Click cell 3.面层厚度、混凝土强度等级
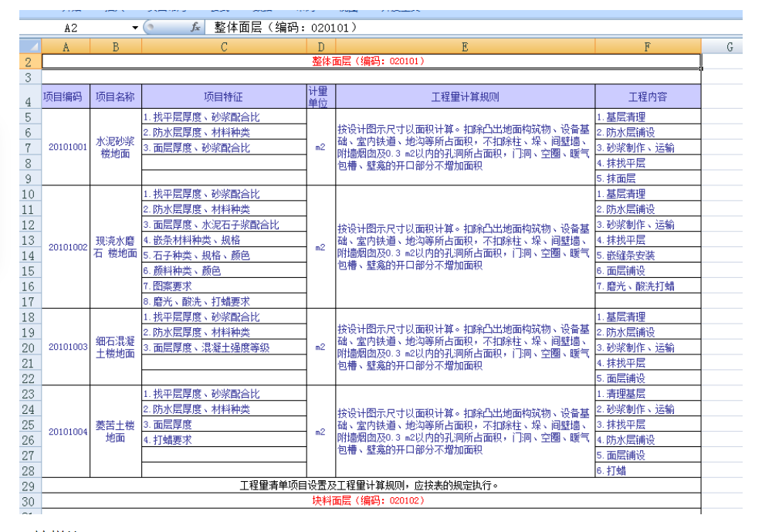Image resolution: width=772 pixels, height=532 pixels. [x=224, y=347]
